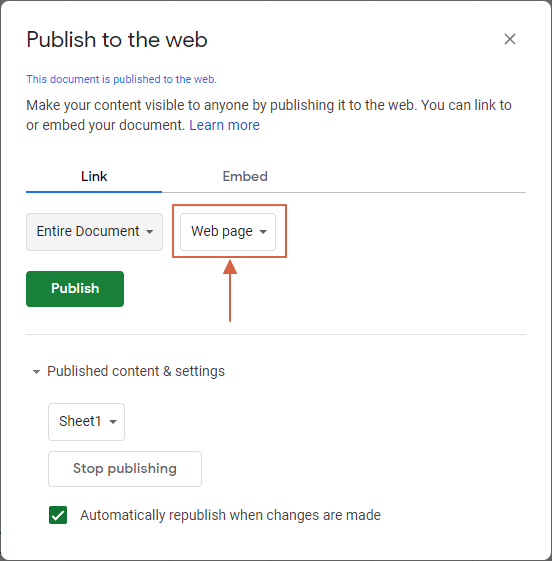Click the small arrow beside Web page
The width and height of the screenshot is (552, 561).
click(x=263, y=232)
